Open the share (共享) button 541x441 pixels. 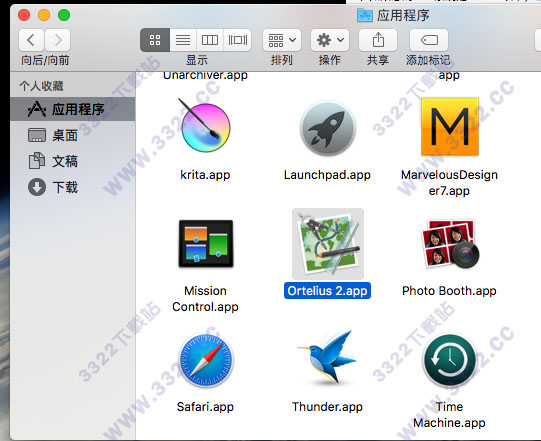coord(378,40)
